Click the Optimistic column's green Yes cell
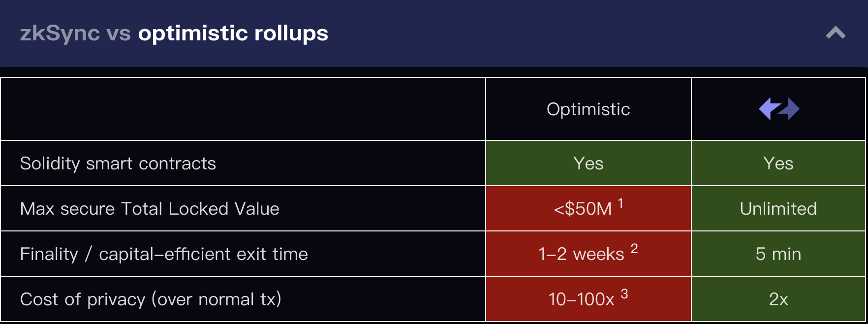The width and height of the screenshot is (868, 324). (x=588, y=163)
